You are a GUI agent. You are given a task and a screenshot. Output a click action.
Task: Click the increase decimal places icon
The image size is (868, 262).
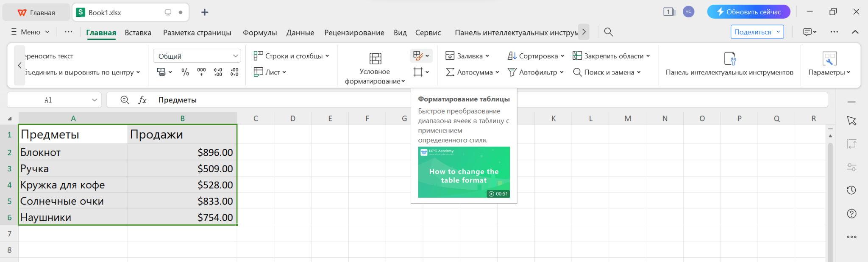(218, 72)
